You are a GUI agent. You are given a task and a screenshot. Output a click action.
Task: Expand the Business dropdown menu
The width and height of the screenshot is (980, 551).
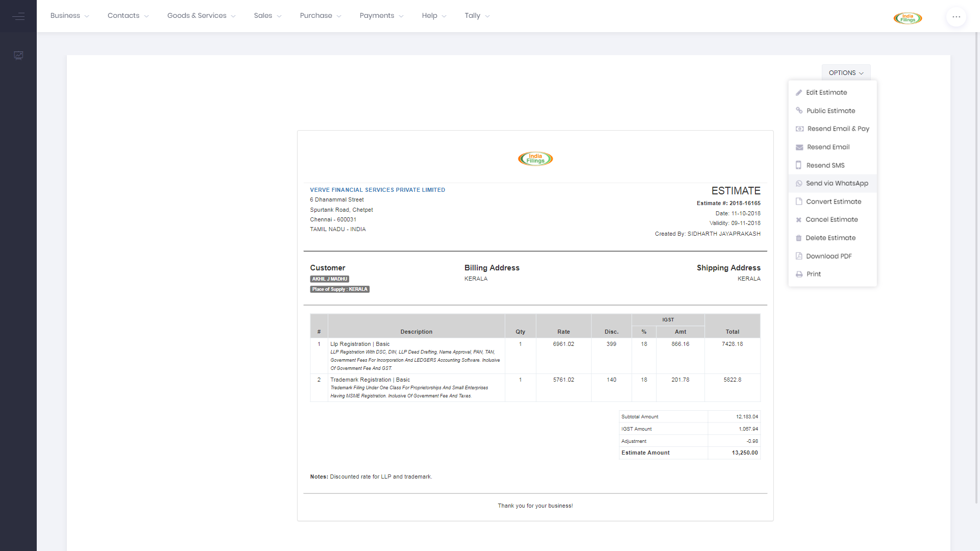tap(69, 16)
